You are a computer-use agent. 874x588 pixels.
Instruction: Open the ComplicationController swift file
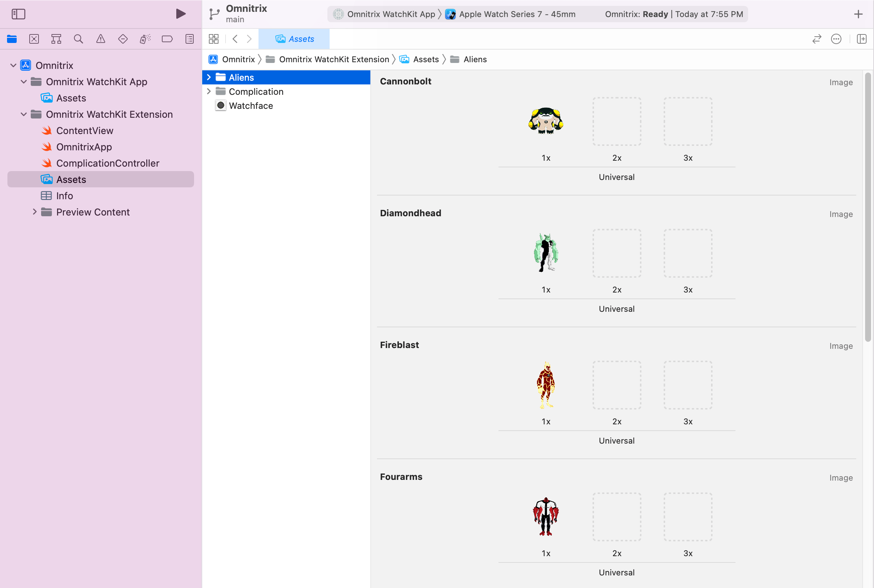[108, 163]
